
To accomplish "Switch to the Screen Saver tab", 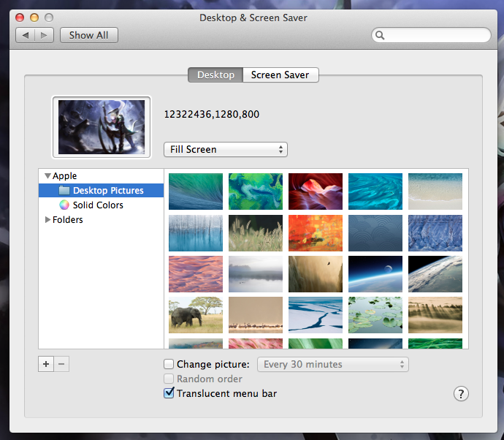I will tap(280, 75).
